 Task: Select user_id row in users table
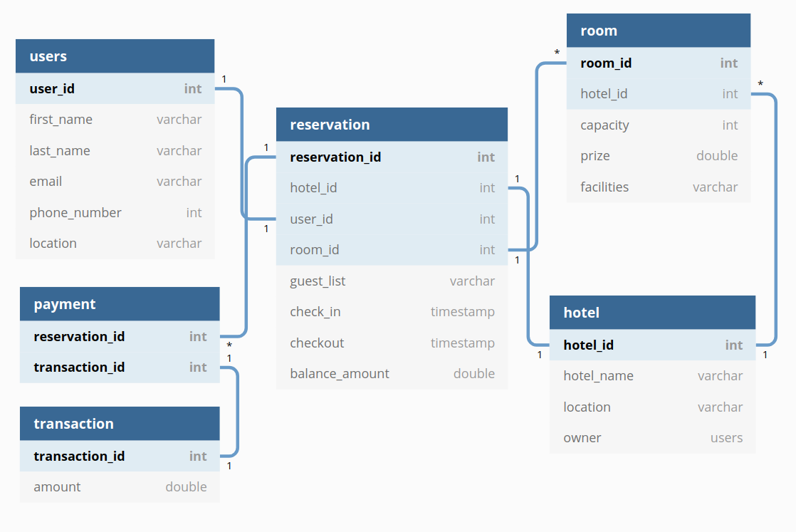115,89
